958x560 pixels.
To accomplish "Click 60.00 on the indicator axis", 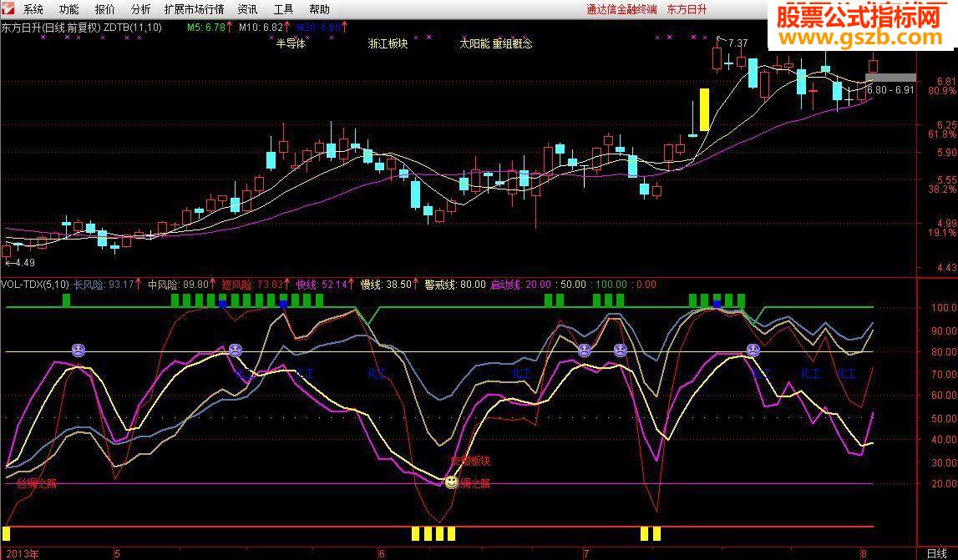I will point(944,395).
